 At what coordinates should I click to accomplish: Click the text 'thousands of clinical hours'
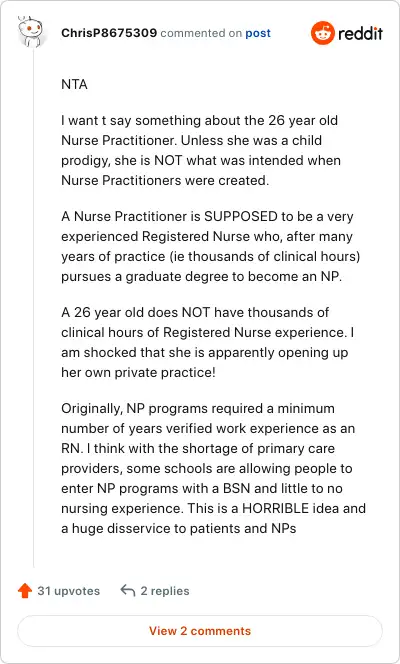click(273, 256)
